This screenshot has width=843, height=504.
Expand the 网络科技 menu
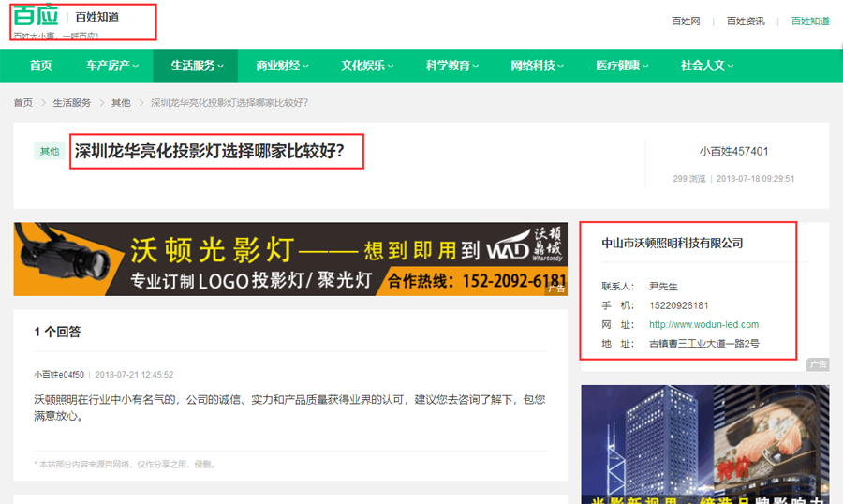(537, 66)
